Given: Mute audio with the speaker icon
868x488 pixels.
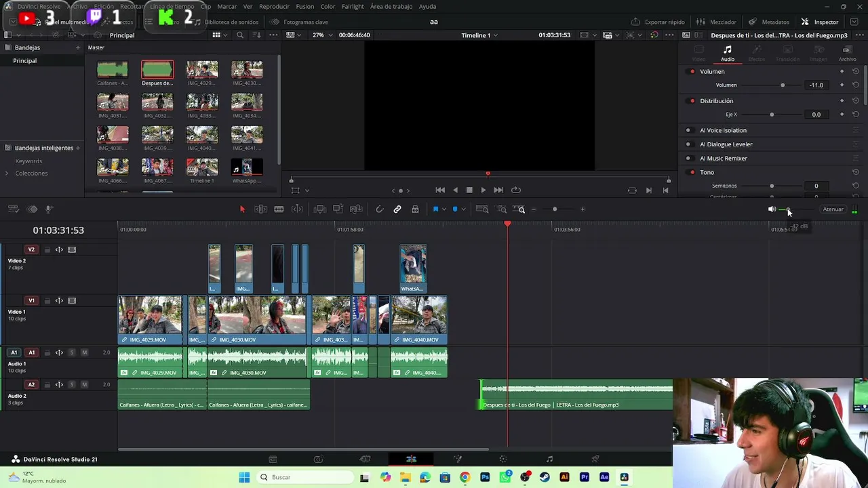Looking at the screenshot, I should click(772, 209).
